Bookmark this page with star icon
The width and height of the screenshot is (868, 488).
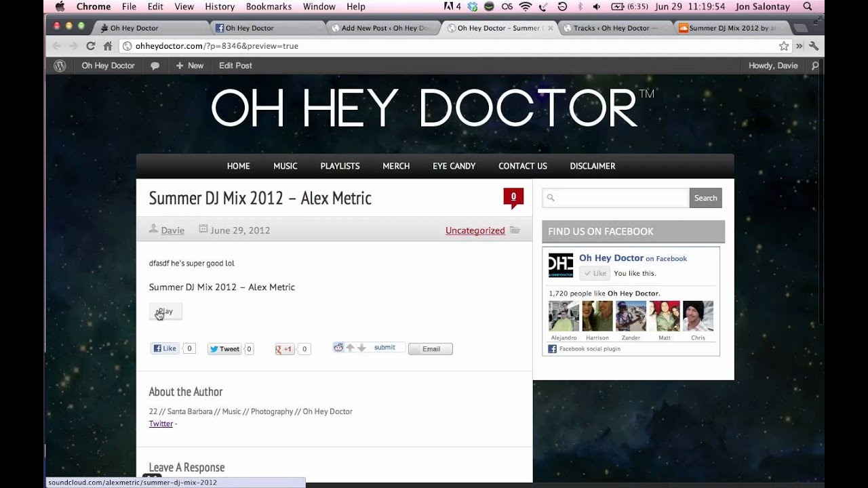tap(784, 46)
